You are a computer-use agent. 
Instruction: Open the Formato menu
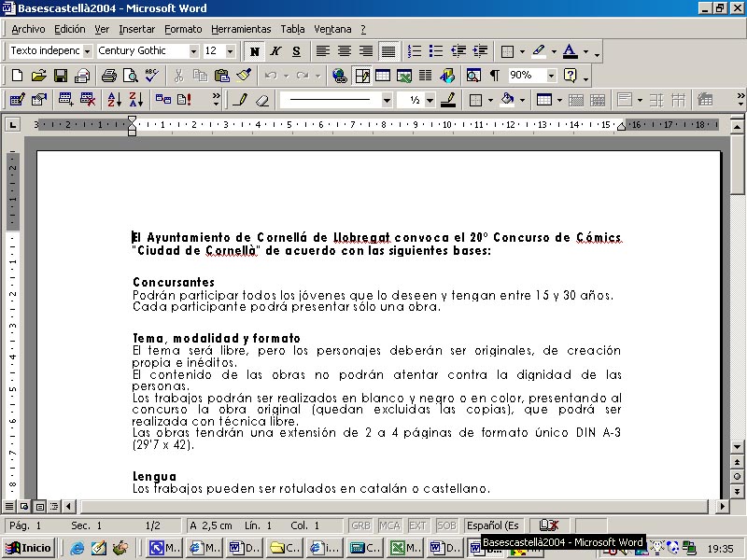[x=183, y=29]
